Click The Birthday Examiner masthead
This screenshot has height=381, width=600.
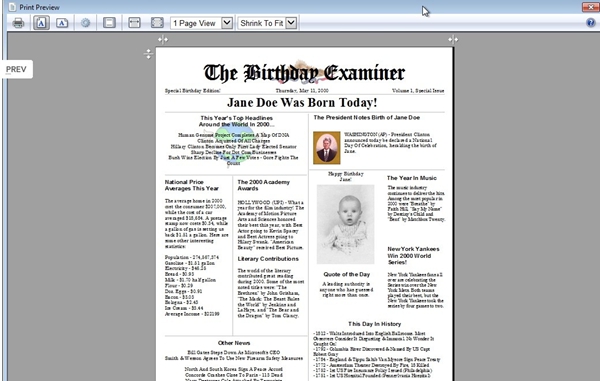304,73
